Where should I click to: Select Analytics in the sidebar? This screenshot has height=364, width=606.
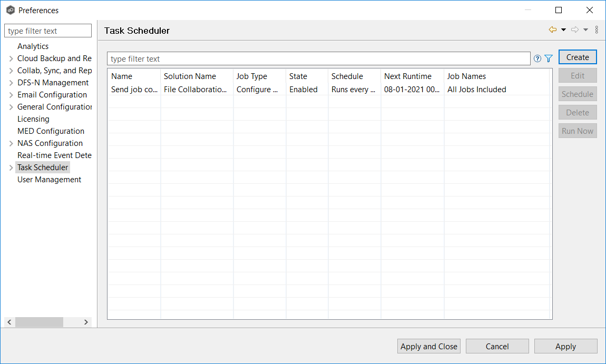(33, 46)
